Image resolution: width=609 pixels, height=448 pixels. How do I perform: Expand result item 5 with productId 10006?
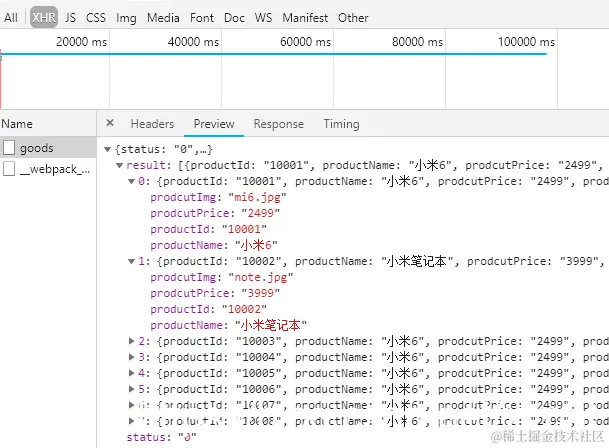point(132,389)
